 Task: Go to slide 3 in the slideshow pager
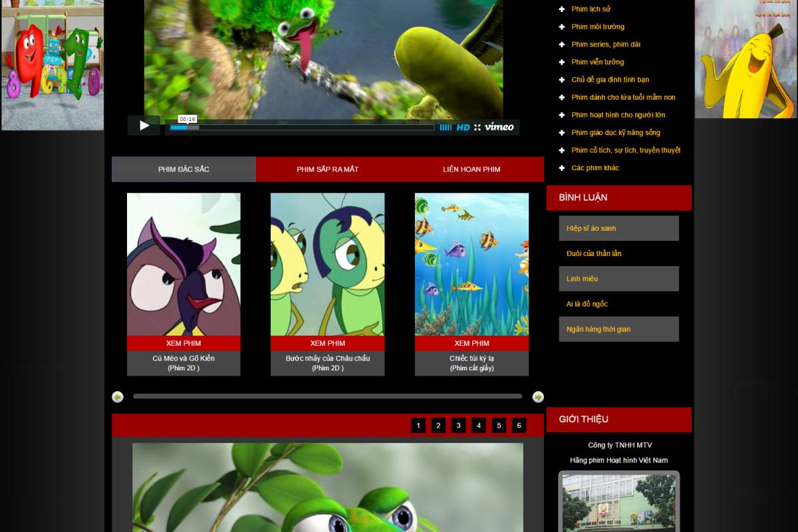pyautogui.click(x=459, y=426)
